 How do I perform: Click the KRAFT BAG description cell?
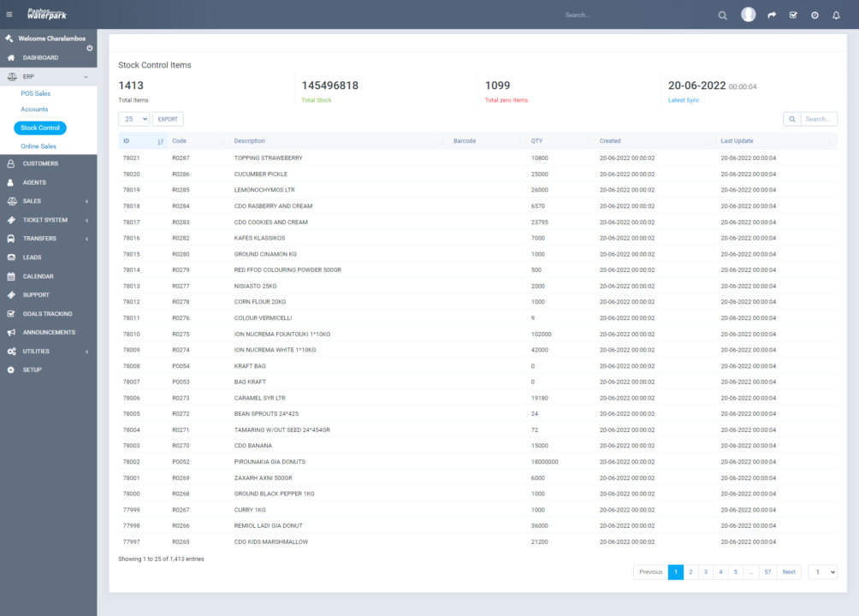coord(250,366)
